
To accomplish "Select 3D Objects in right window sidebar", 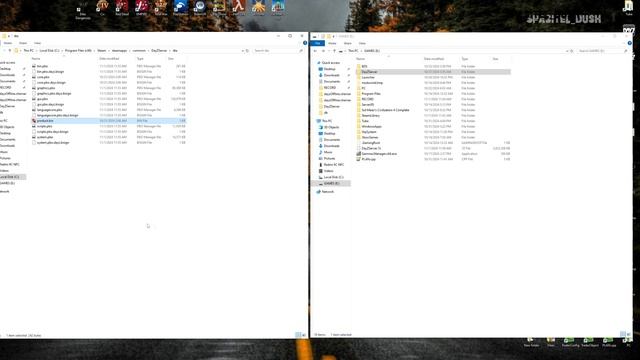I will point(331,127).
